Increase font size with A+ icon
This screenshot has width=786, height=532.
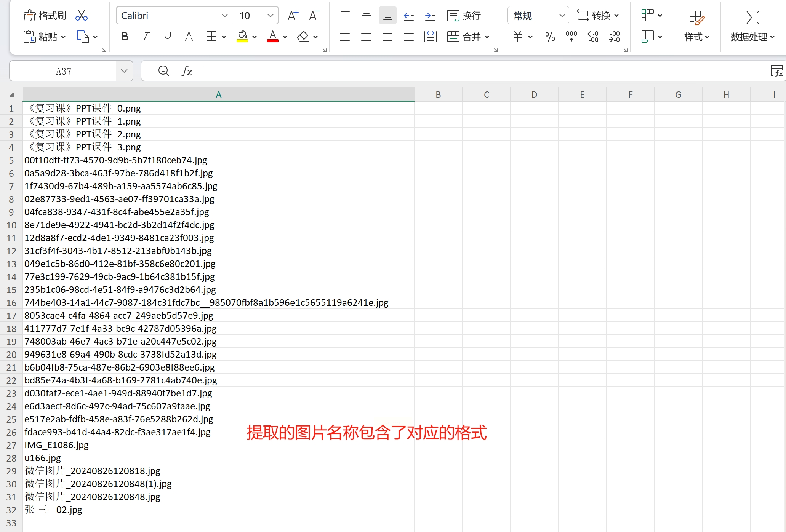[x=293, y=16]
